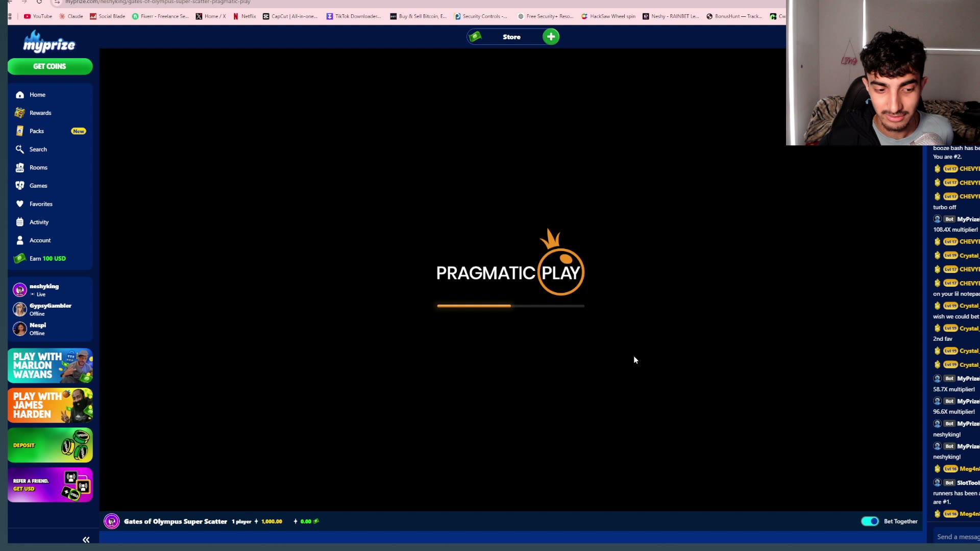Toggle the Bet Together switch
Viewport: 980px width, 551px height.
click(x=870, y=521)
